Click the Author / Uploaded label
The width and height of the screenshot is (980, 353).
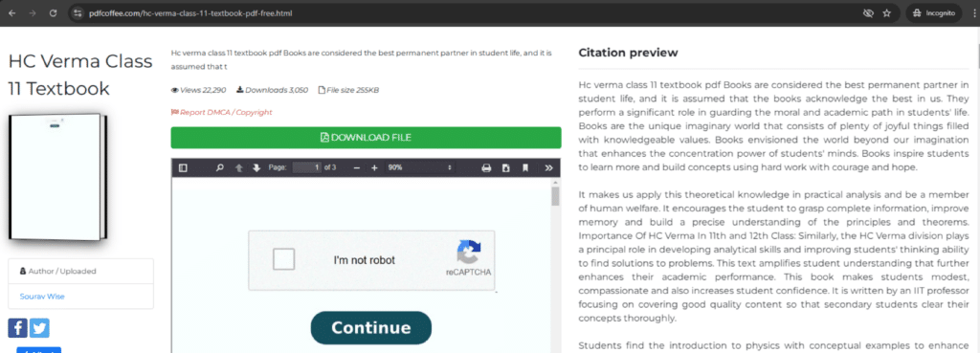tap(58, 271)
